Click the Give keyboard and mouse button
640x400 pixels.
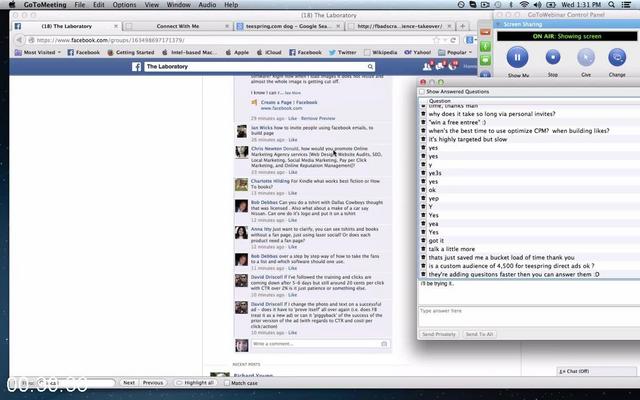click(x=586, y=57)
